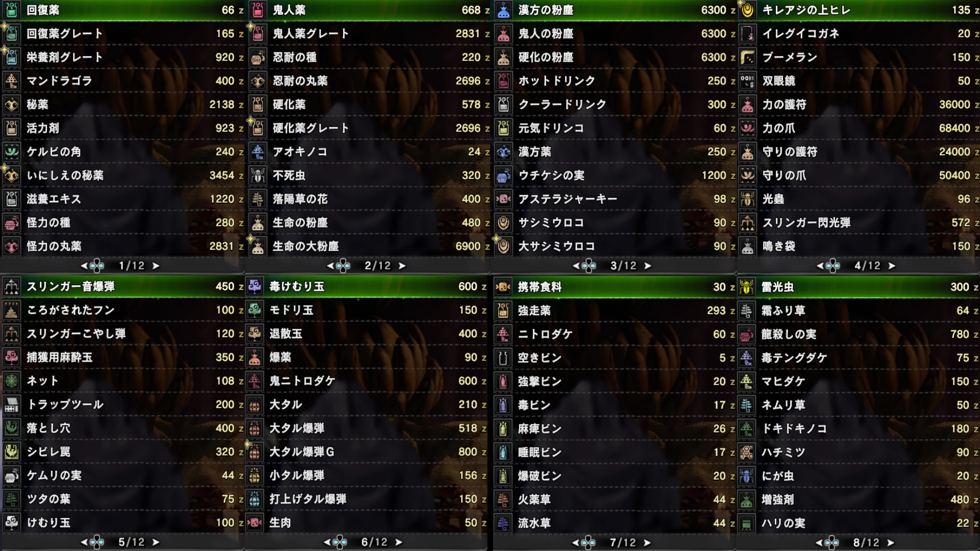Click the 大タル爆弾G barrel bomb icon
The image size is (980, 551).
click(x=254, y=452)
